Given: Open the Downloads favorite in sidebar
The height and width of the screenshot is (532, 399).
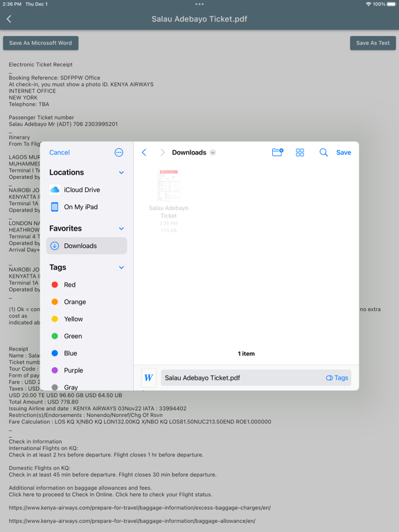Looking at the screenshot, I should [87, 246].
